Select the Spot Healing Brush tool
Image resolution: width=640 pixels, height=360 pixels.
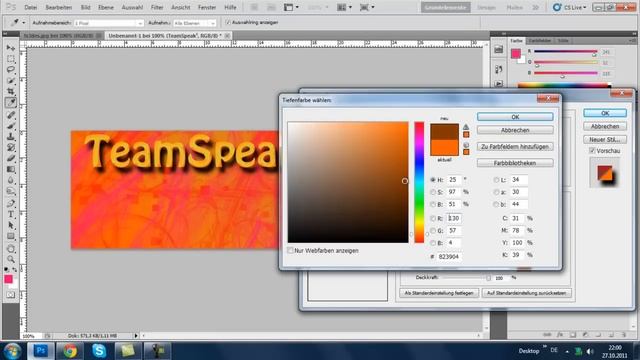[11, 115]
